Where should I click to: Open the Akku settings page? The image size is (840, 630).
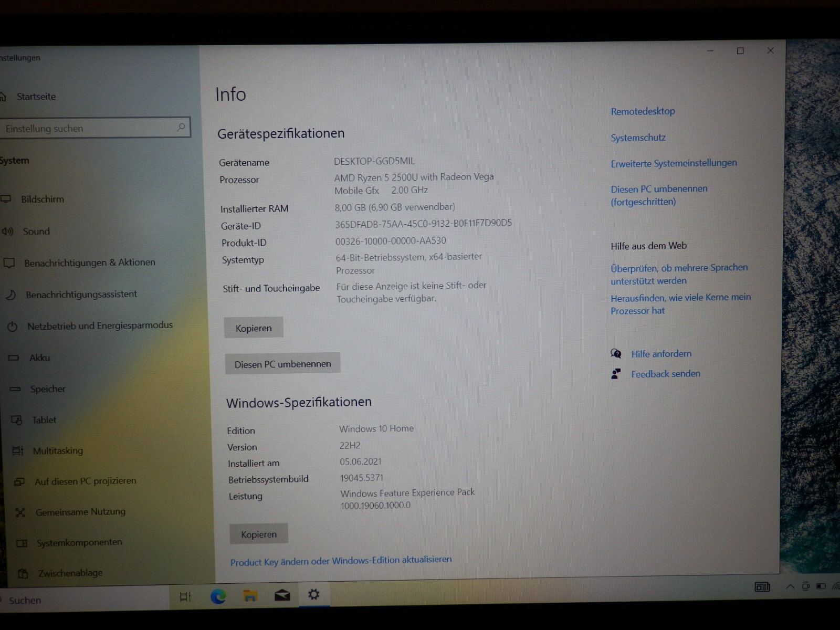point(39,358)
